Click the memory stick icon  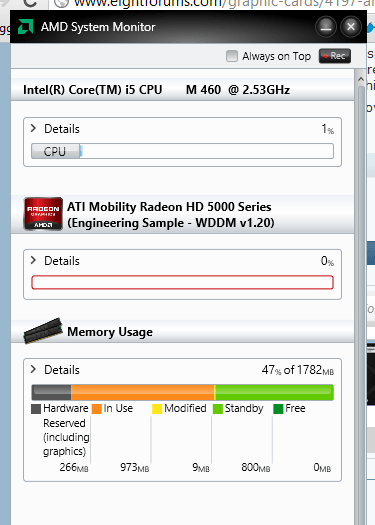(43, 331)
